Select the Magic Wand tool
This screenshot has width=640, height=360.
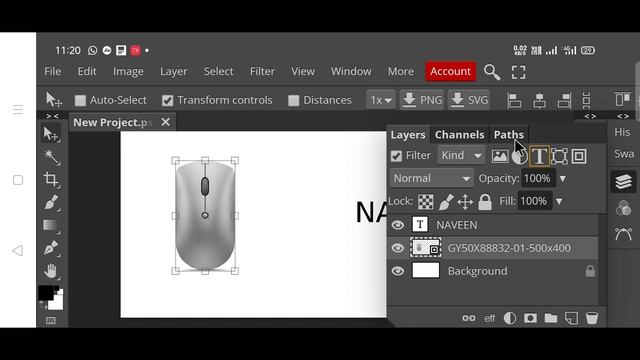pyautogui.click(x=51, y=157)
